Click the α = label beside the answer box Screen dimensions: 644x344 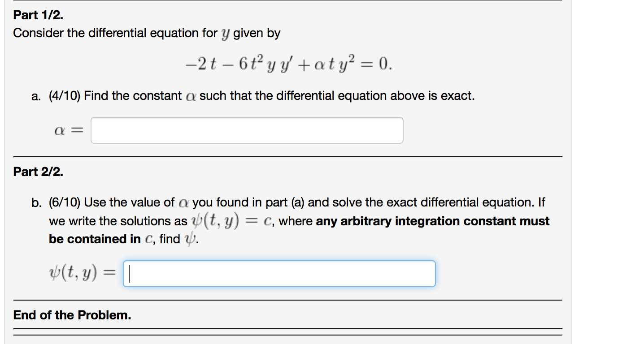[68, 130]
